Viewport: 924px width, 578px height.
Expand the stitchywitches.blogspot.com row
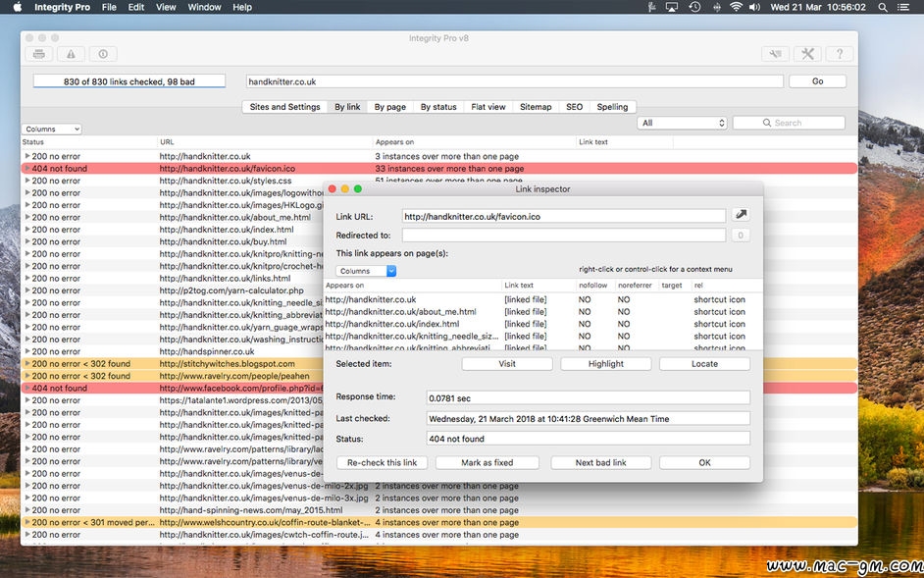[27, 364]
